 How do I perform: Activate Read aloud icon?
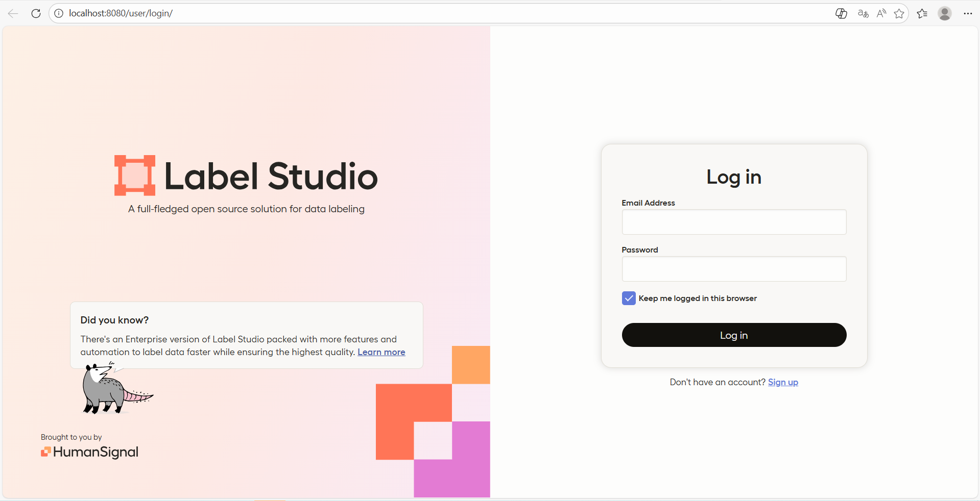(x=881, y=13)
